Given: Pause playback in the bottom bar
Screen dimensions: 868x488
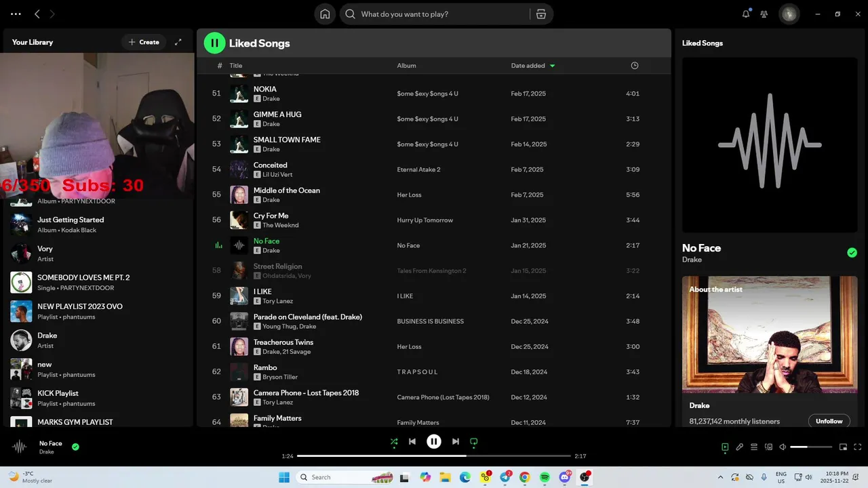Looking at the screenshot, I should point(434,441).
